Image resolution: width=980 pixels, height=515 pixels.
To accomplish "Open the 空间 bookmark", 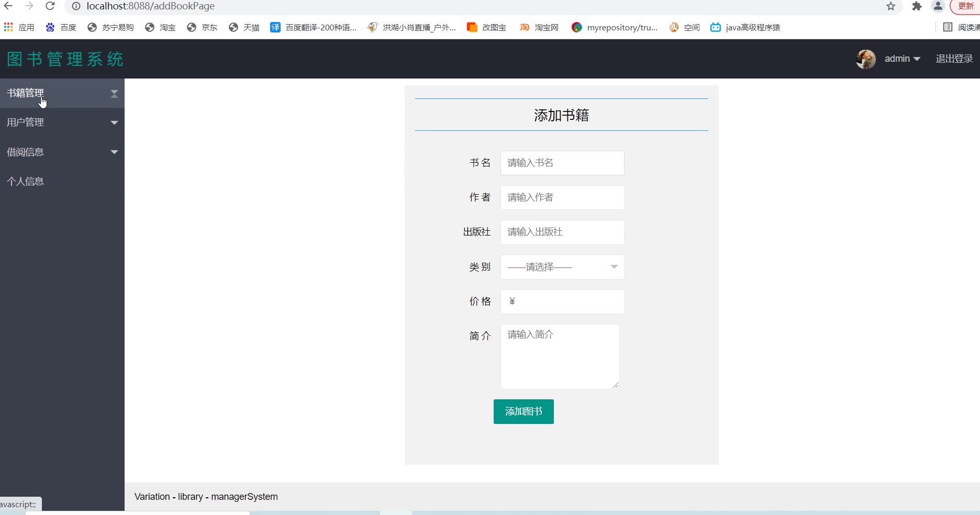I will click(x=684, y=27).
